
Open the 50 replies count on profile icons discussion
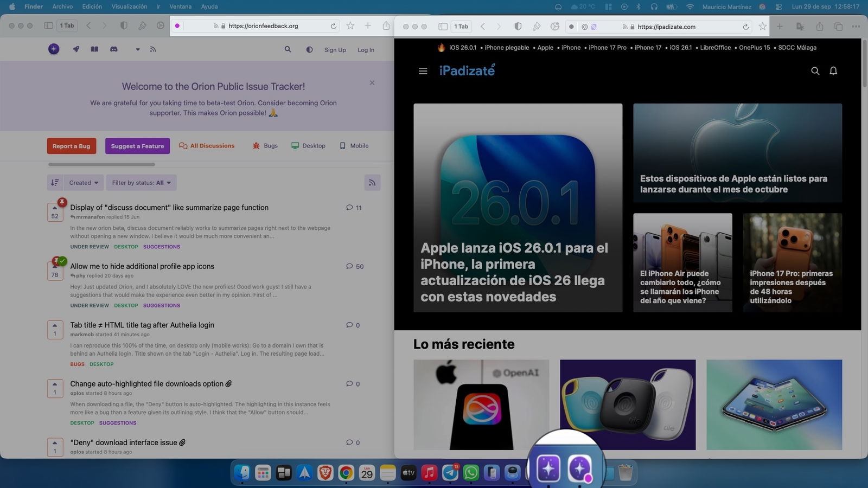[x=355, y=266]
